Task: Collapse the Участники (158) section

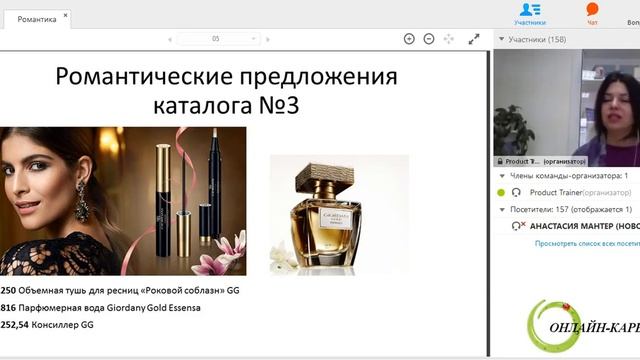Action: (x=502, y=39)
